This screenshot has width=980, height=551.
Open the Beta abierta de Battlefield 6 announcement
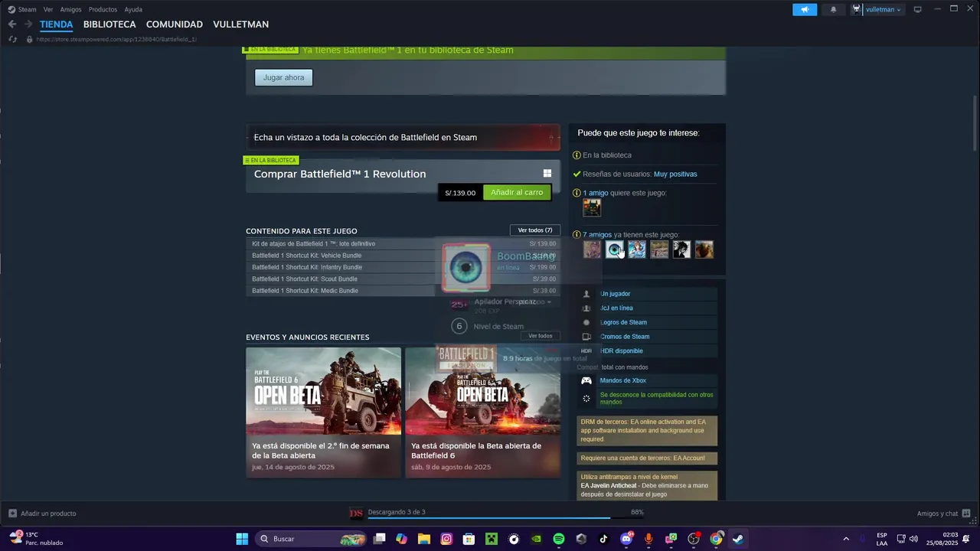point(482,412)
